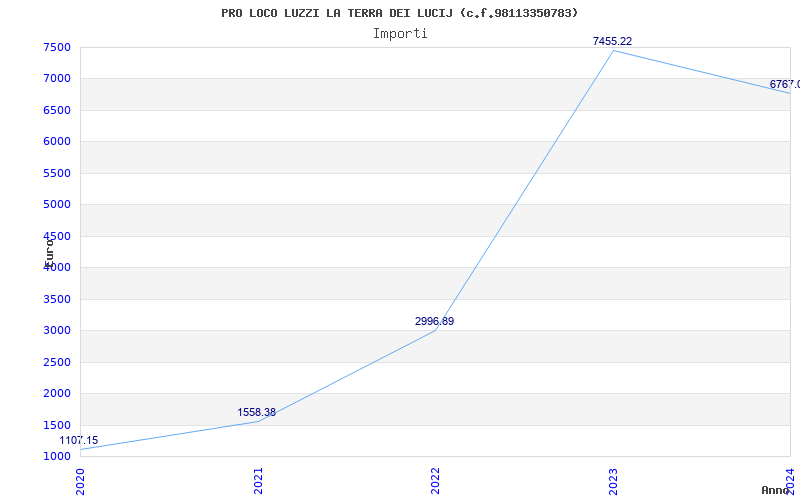Viewport: 800px width, 500px height.
Task: Click the 2996.89 data label
Action: pos(434,321)
